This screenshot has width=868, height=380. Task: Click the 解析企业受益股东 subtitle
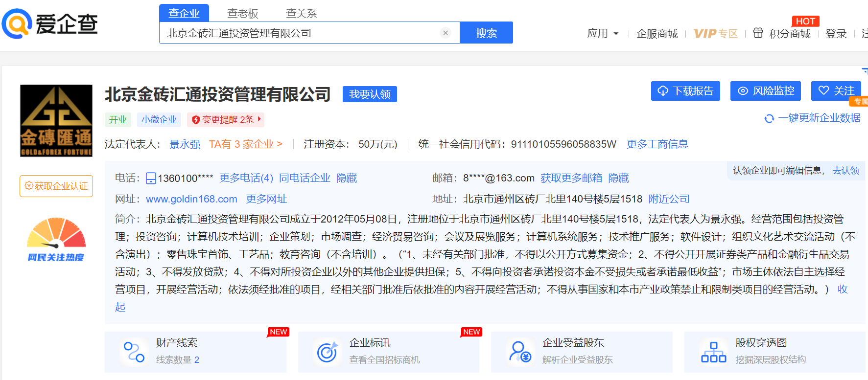click(577, 360)
